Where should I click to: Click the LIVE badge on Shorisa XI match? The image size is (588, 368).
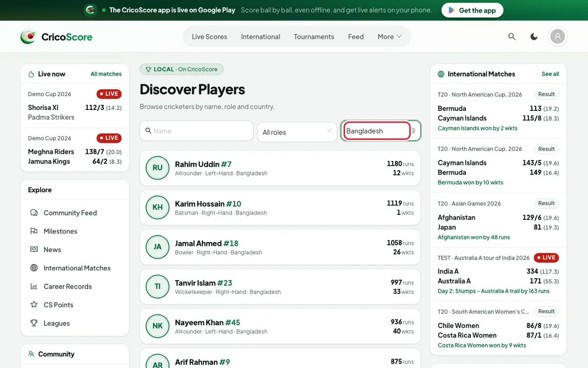pos(109,94)
